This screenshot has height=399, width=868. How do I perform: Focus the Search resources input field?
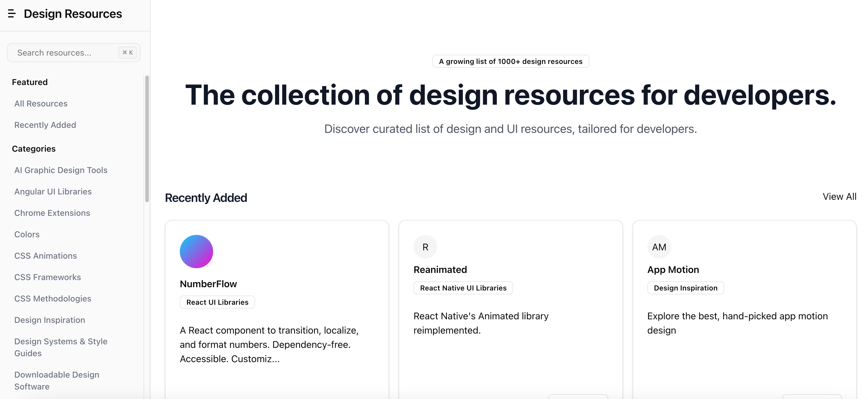pos(74,53)
